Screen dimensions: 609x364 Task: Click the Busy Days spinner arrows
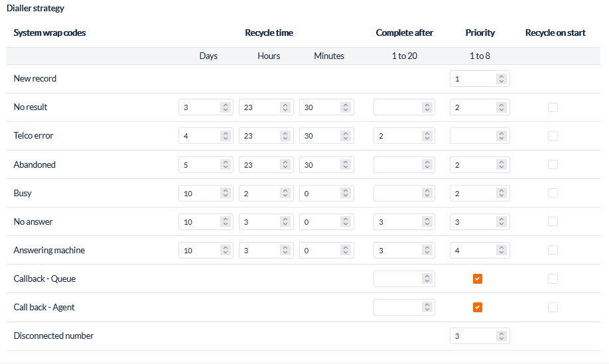pyautogui.click(x=225, y=193)
